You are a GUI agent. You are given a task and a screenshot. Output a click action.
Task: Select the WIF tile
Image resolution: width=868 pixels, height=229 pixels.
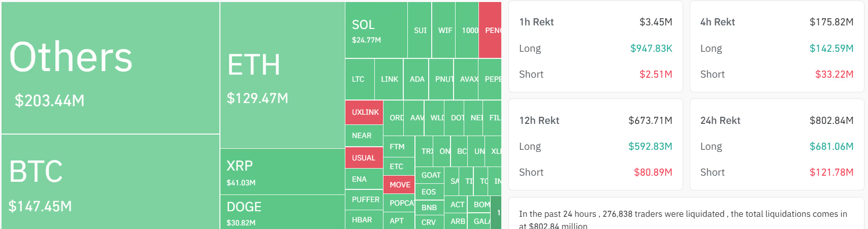pyautogui.click(x=444, y=30)
